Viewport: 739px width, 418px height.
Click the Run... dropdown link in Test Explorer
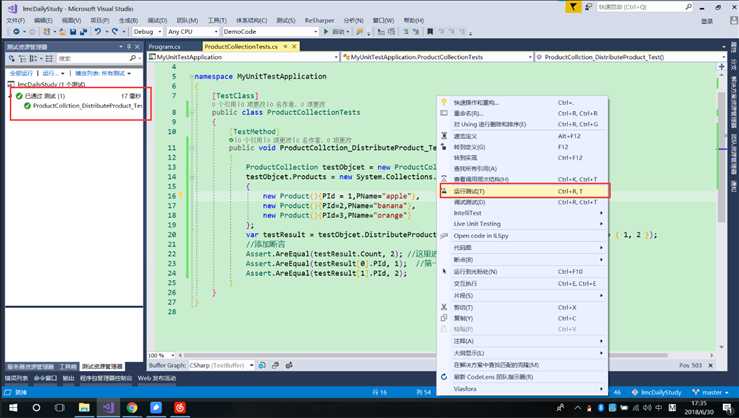(53, 74)
